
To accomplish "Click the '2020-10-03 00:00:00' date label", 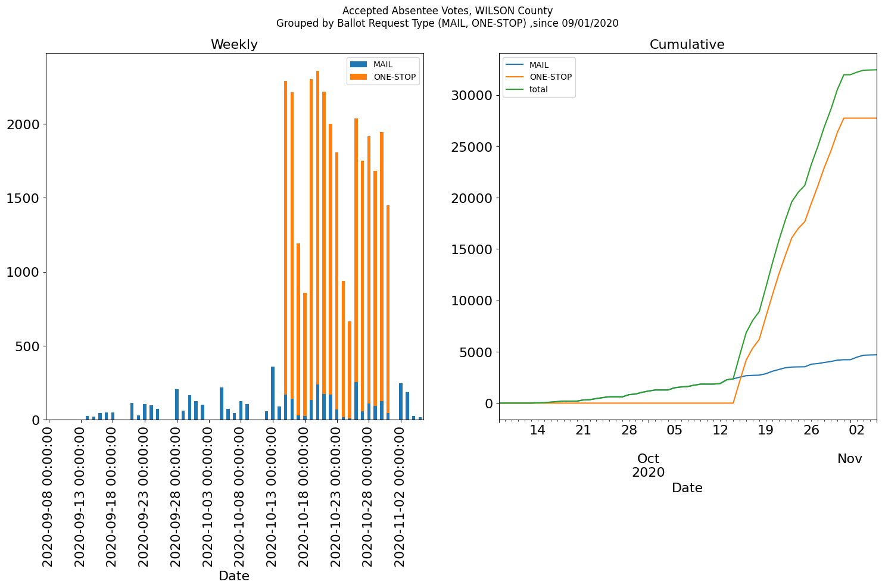I will (208, 495).
